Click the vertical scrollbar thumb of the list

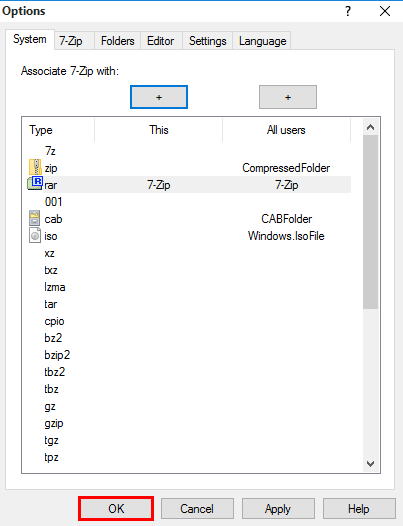click(370, 222)
